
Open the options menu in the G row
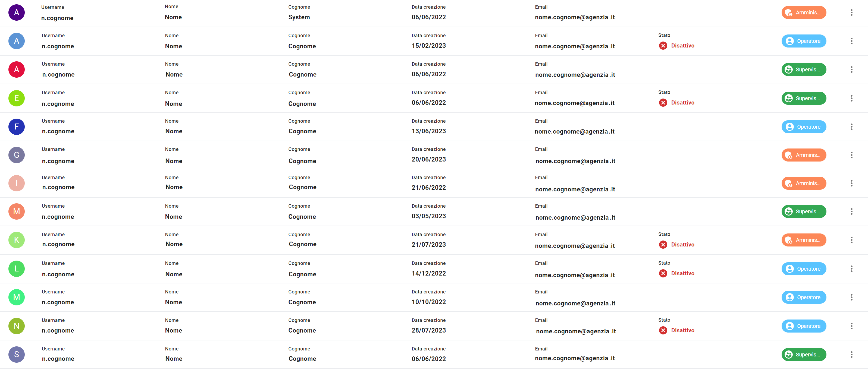pos(851,155)
